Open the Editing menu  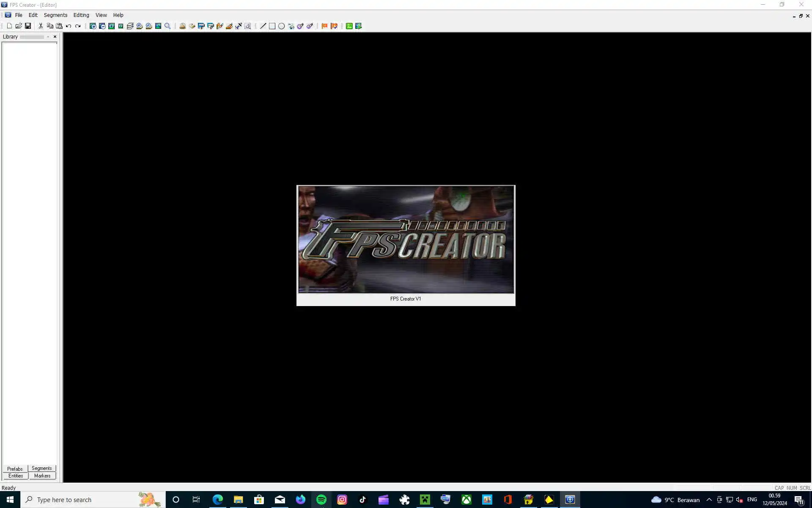pos(81,15)
